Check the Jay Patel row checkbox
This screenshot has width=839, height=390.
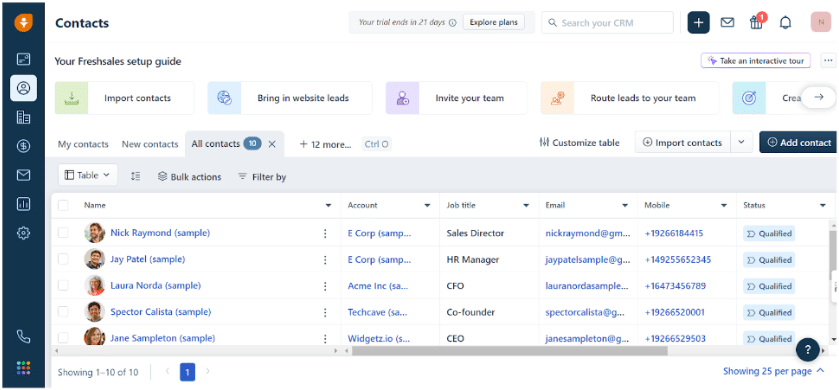[x=63, y=259]
